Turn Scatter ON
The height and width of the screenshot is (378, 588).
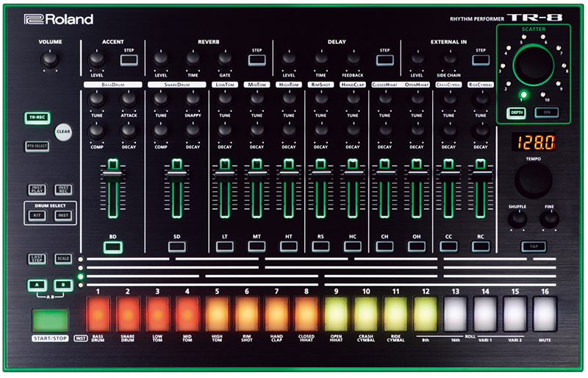pyautogui.click(x=547, y=113)
